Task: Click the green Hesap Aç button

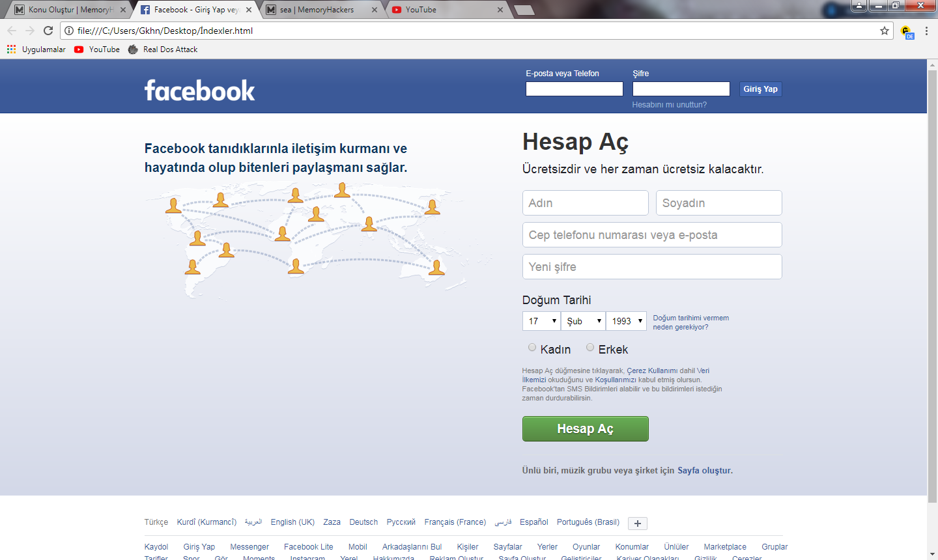Action: 585,428
